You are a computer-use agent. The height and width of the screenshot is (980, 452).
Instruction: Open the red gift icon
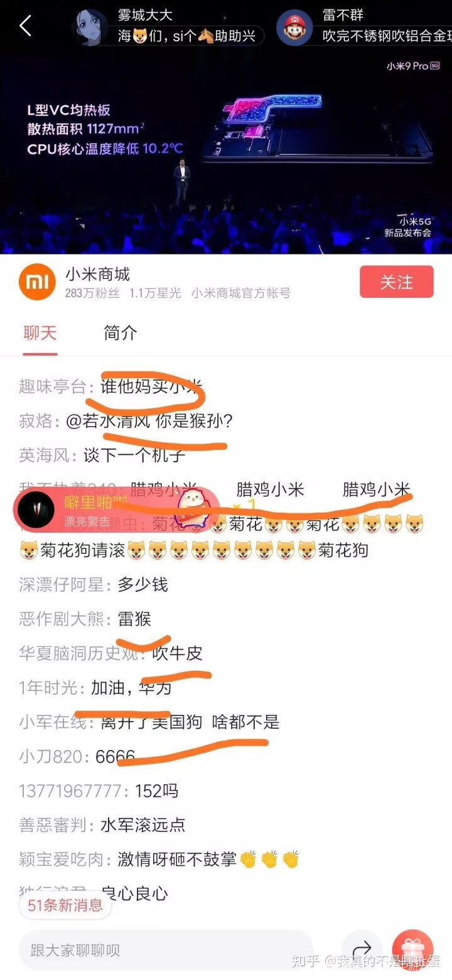412,950
